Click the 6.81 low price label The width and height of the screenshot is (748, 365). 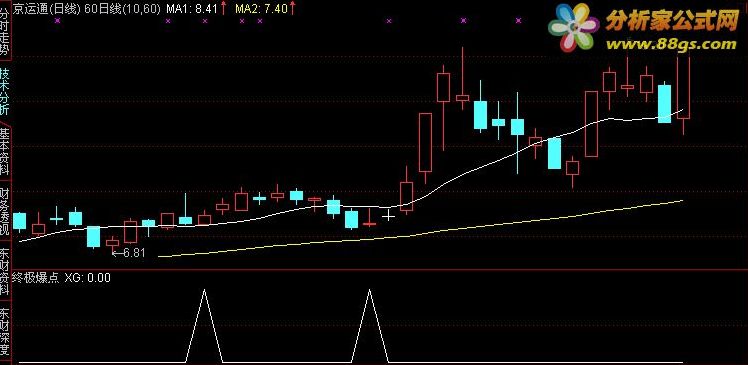(x=134, y=253)
